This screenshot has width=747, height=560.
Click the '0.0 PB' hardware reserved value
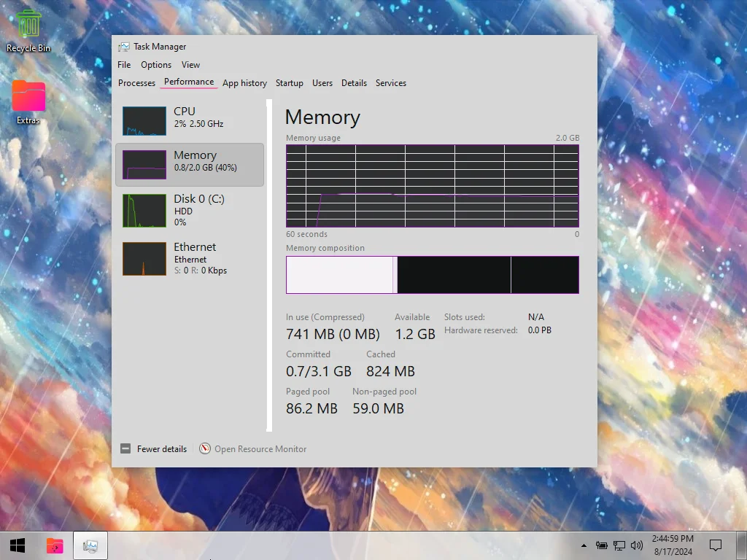point(540,330)
